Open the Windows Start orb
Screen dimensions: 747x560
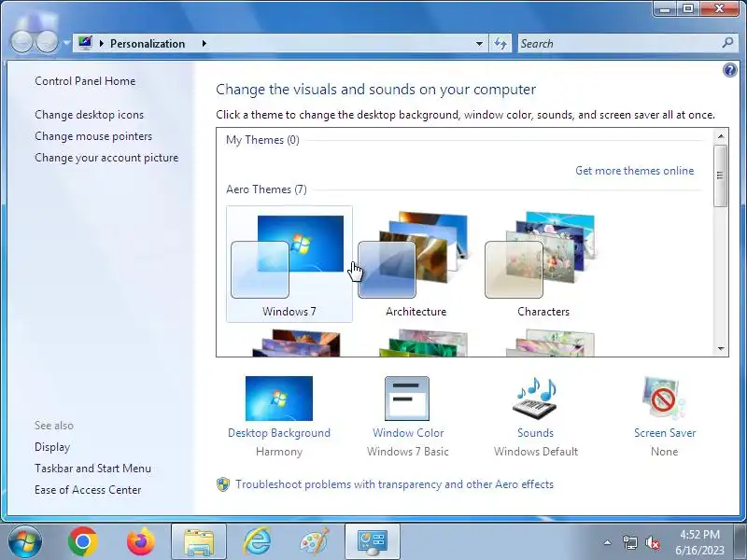click(25, 542)
